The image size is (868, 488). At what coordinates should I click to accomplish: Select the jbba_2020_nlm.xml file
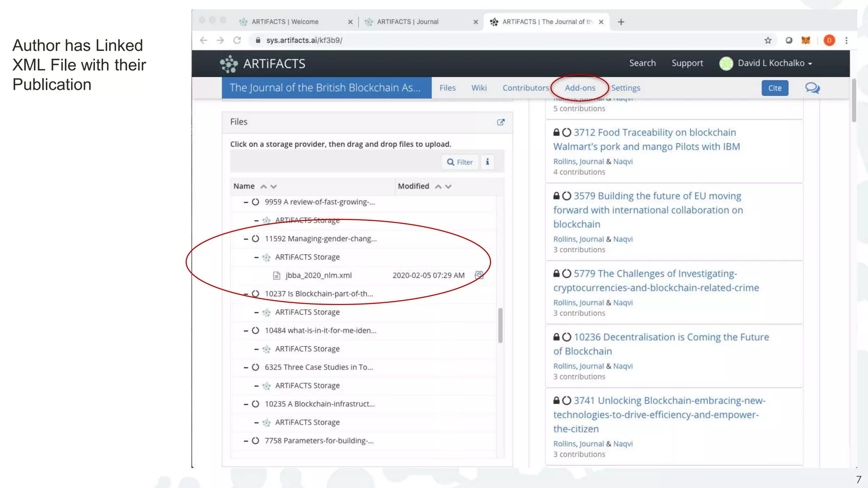pyautogui.click(x=318, y=275)
